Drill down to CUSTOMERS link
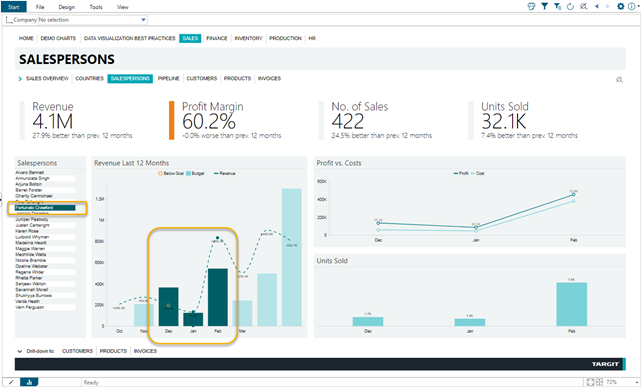 tap(77, 351)
